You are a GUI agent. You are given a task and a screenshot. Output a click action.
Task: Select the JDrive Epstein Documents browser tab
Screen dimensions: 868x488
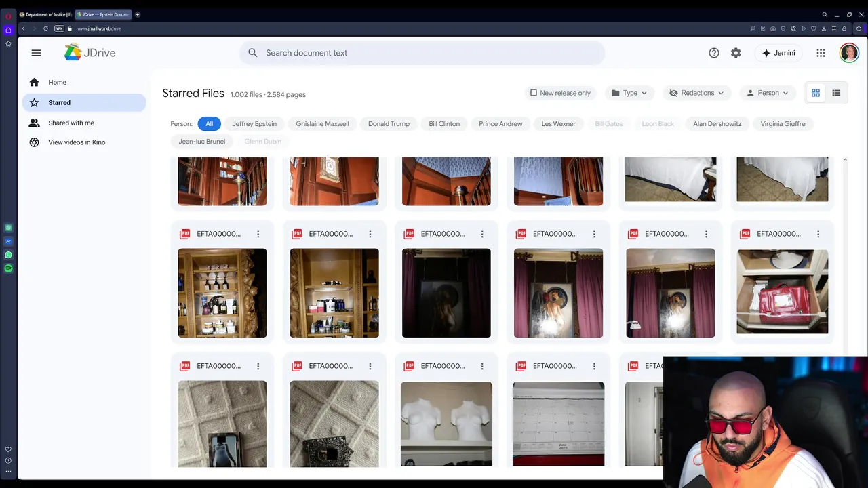click(x=102, y=14)
